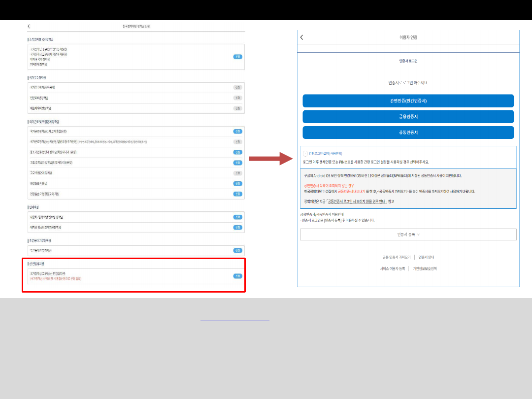Enable the 간편로그인 설정 checkbox
This screenshot has height=399, width=532.
pos(305,154)
